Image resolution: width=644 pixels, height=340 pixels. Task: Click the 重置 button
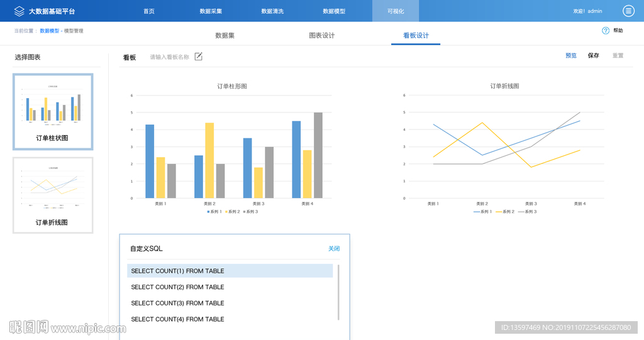click(x=618, y=56)
